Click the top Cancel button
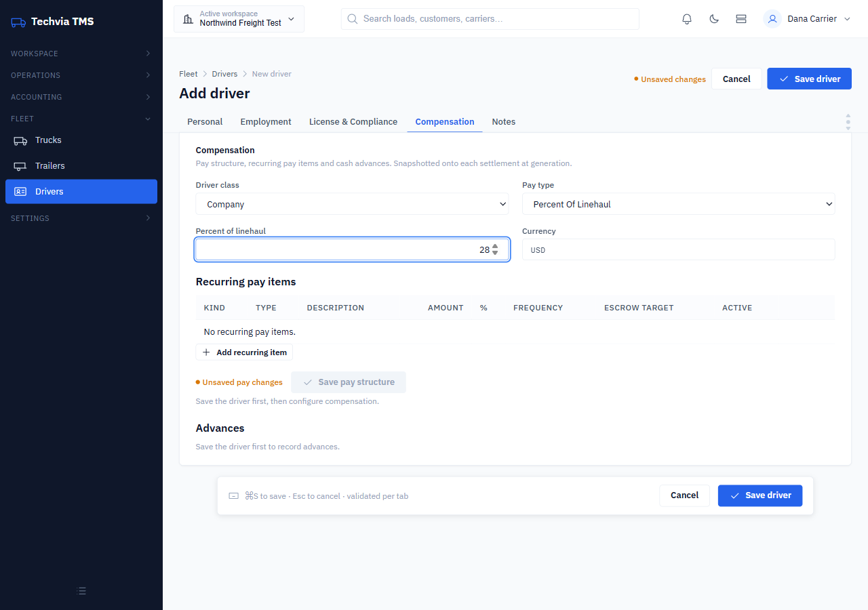 [736, 79]
